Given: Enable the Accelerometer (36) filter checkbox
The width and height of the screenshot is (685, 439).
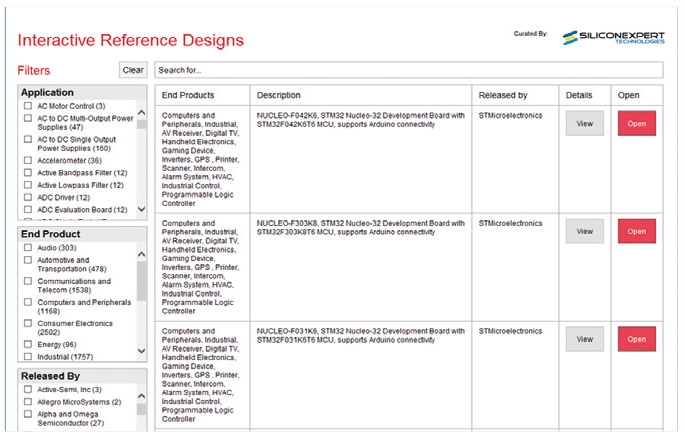Looking at the screenshot, I should point(28,160).
